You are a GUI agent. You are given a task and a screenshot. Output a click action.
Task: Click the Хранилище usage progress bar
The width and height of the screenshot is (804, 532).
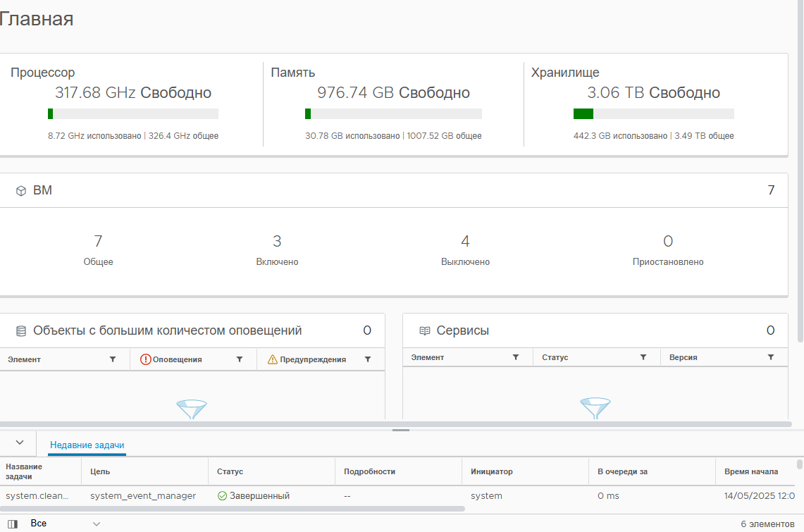(x=654, y=113)
